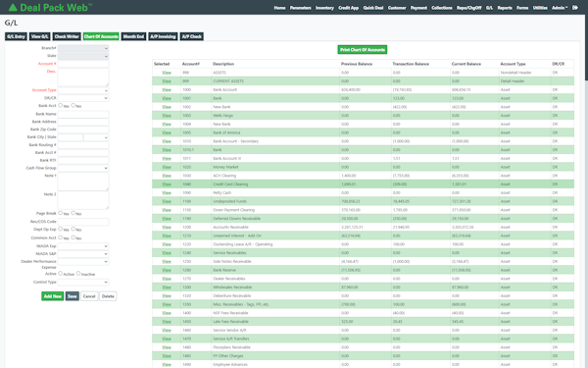The width and height of the screenshot is (588, 368).
Task: Choose the Active status radio button
Action: click(x=61, y=274)
